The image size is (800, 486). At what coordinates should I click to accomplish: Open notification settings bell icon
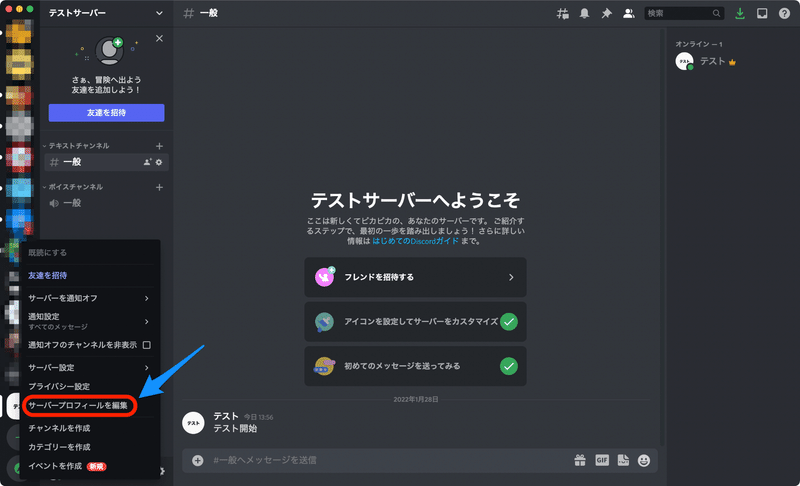584,13
